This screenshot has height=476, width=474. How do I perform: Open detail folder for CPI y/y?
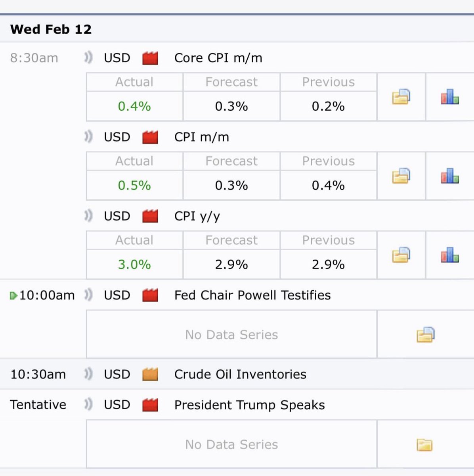(401, 255)
